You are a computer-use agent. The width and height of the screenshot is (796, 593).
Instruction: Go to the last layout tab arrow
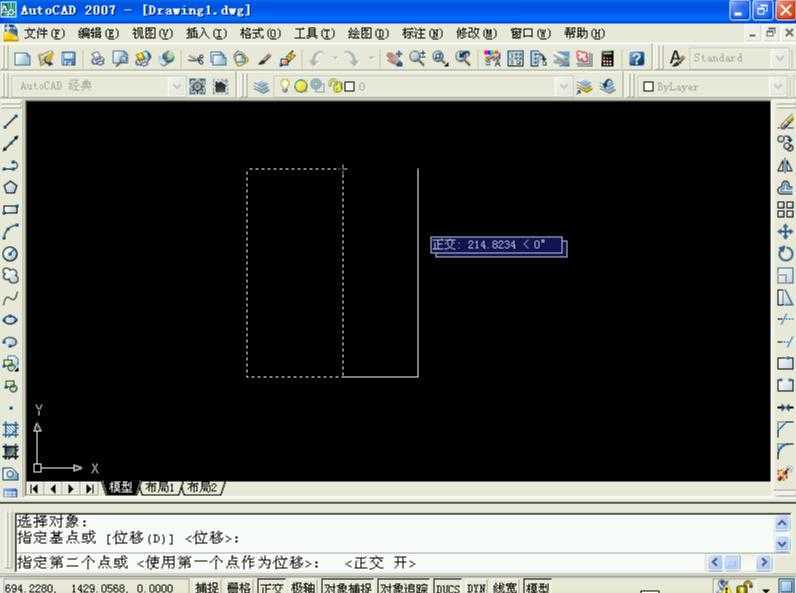(89, 488)
